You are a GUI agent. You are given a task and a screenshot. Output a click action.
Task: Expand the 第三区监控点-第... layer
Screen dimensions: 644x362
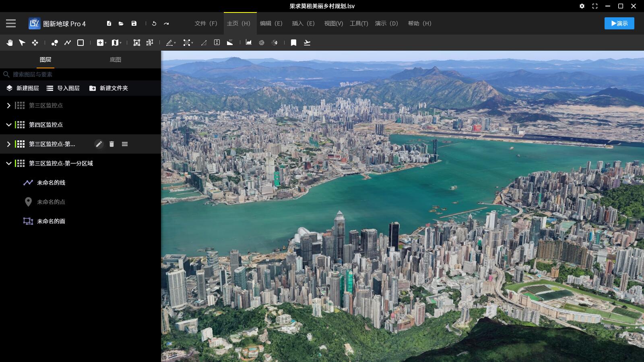(8, 144)
